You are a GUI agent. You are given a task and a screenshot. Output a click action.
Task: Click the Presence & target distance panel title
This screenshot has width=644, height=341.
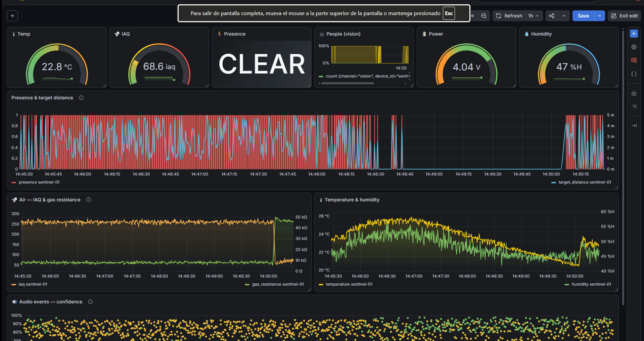[42, 98]
